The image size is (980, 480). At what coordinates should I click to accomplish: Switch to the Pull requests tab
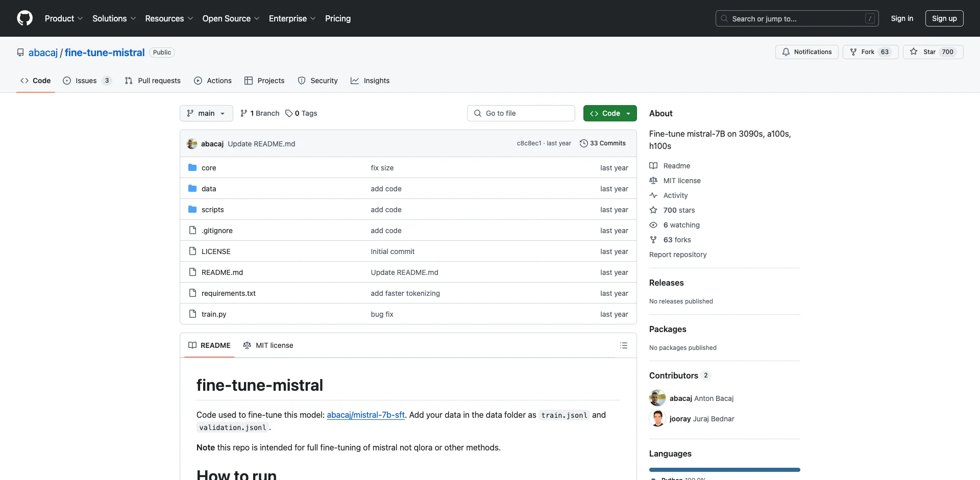coord(153,81)
